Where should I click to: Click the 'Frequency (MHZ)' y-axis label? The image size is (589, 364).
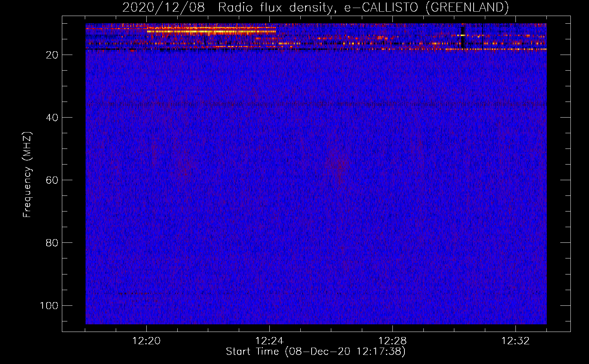coord(27,175)
